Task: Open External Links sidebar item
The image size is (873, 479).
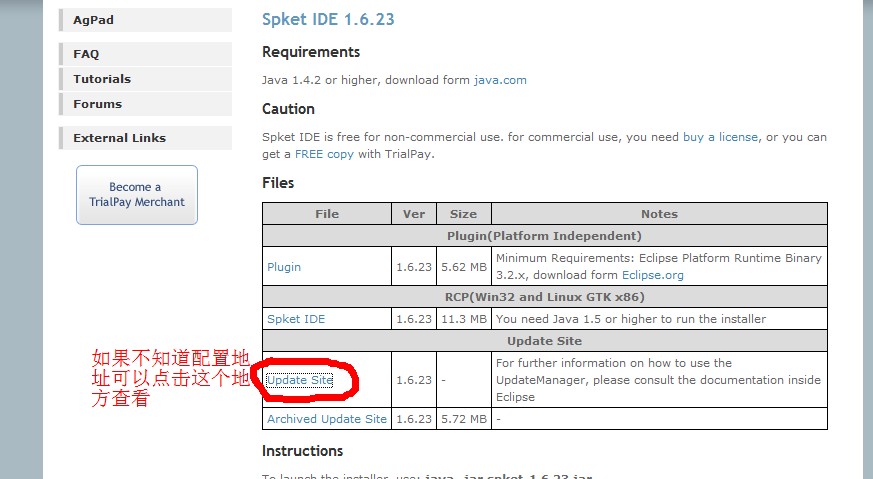Action: 145,138
